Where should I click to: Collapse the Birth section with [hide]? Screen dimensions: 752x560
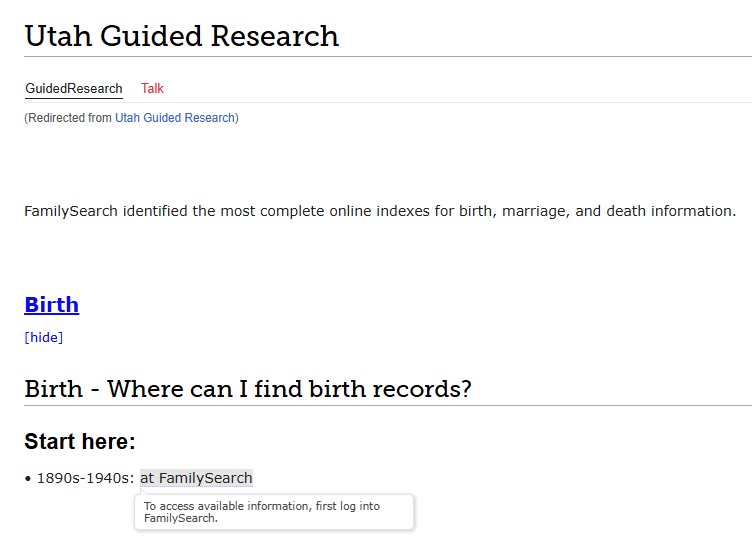pos(44,338)
